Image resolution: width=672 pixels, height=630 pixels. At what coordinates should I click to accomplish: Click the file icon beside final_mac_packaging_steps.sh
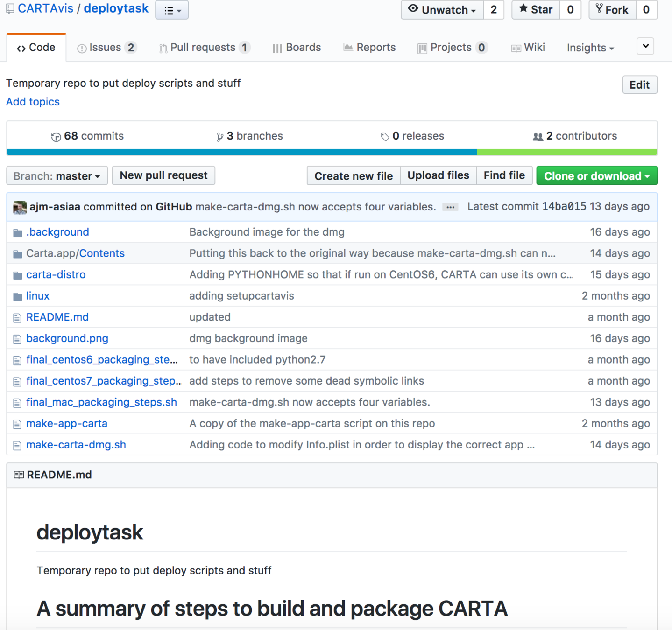click(x=17, y=403)
